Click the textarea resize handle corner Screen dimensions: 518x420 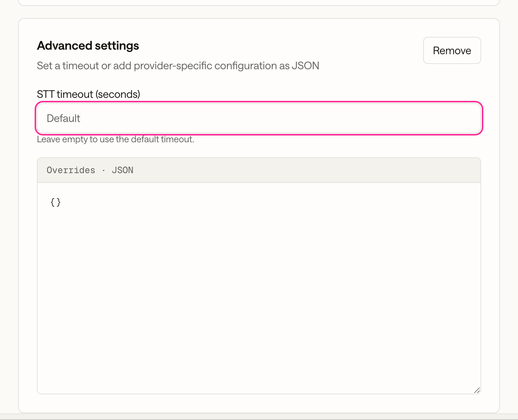[477, 390]
